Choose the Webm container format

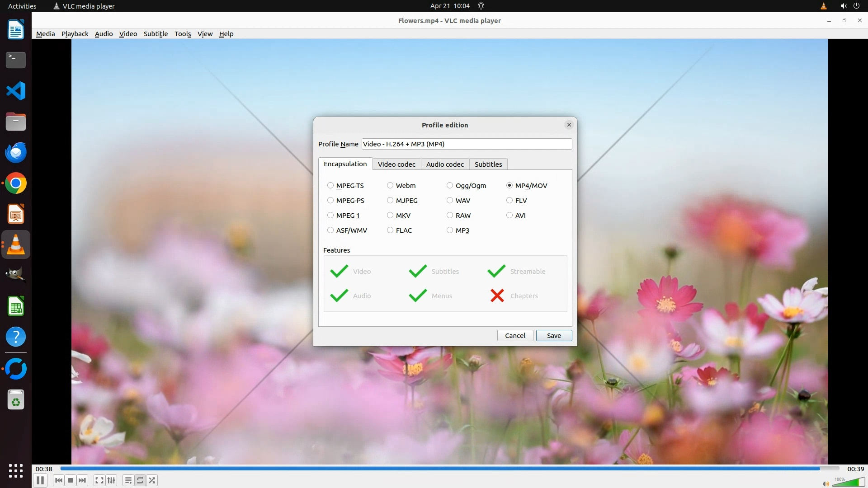point(390,186)
